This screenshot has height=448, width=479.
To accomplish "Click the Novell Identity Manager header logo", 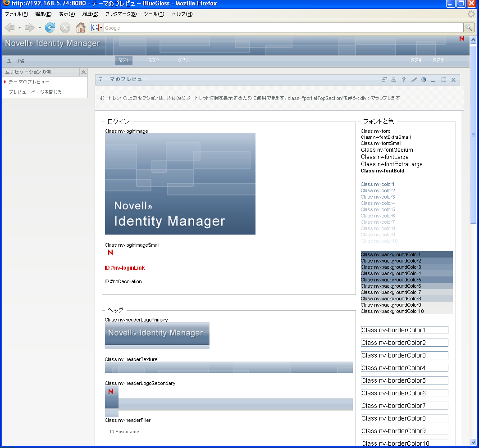I will coord(53,43).
